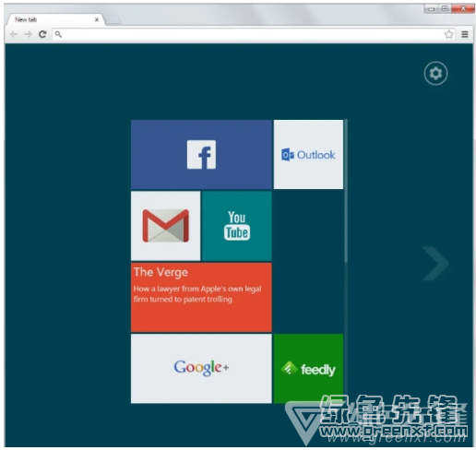Image resolution: width=476 pixels, height=450 pixels.
Task: Click the bookmark star in address bar
Action: click(448, 34)
